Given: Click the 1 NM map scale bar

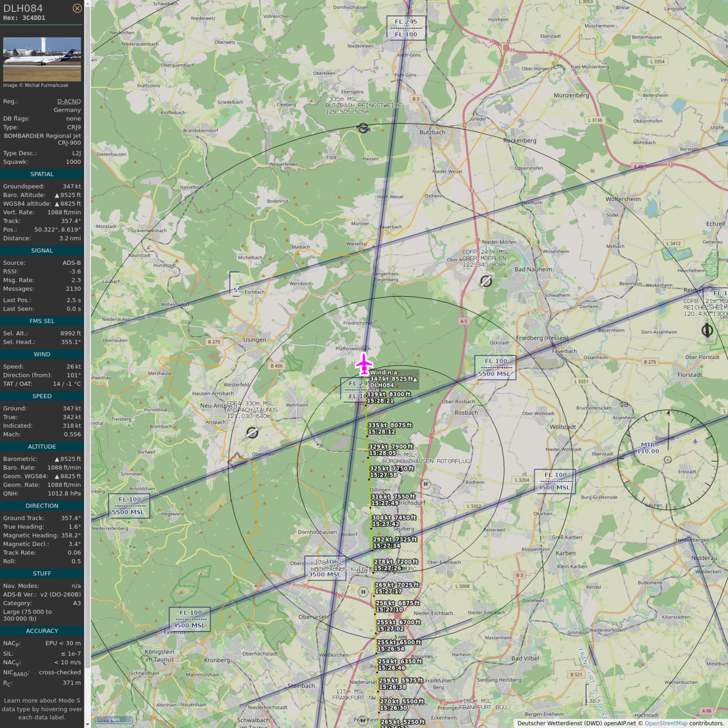Looking at the screenshot, I should [x=114, y=720].
